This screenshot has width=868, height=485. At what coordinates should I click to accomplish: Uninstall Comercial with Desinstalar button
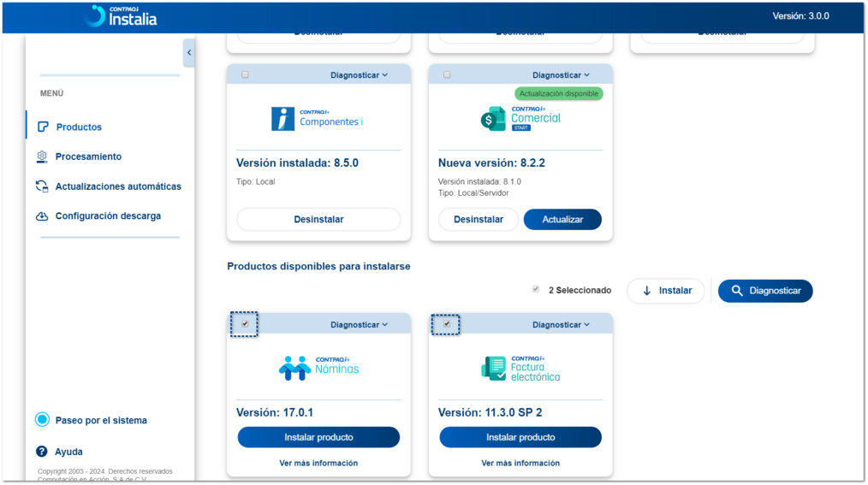coord(479,220)
